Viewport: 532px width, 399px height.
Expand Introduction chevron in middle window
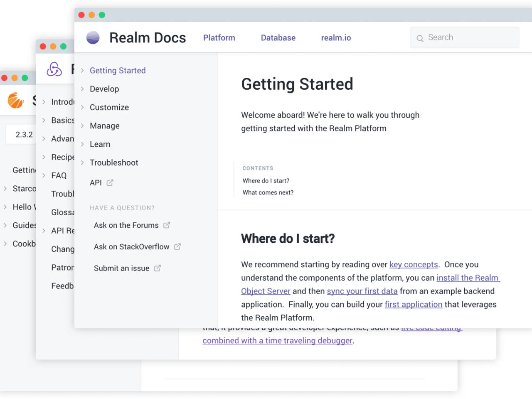click(x=44, y=102)
